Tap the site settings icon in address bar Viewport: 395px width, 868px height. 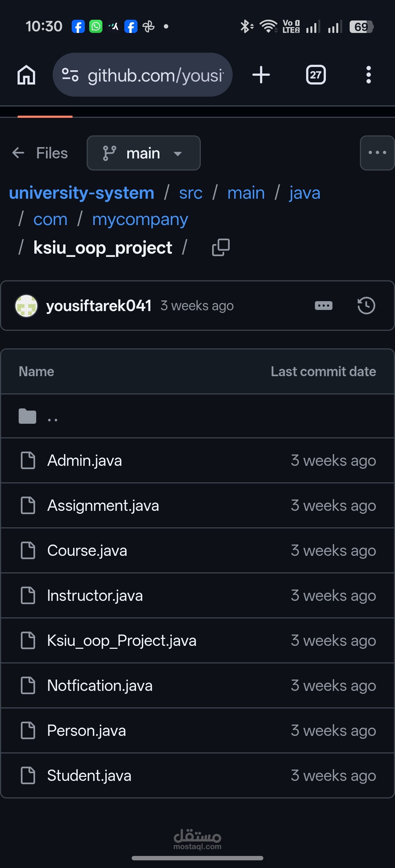(70, 75)
